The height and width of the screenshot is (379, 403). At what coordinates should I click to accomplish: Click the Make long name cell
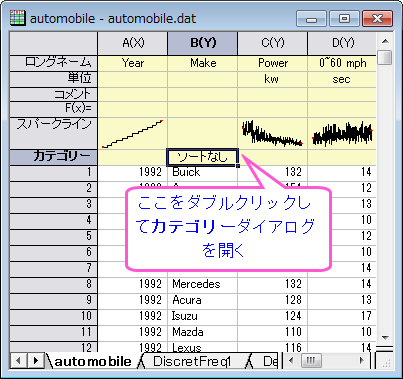pyautogui.click(x=203, y=63)
